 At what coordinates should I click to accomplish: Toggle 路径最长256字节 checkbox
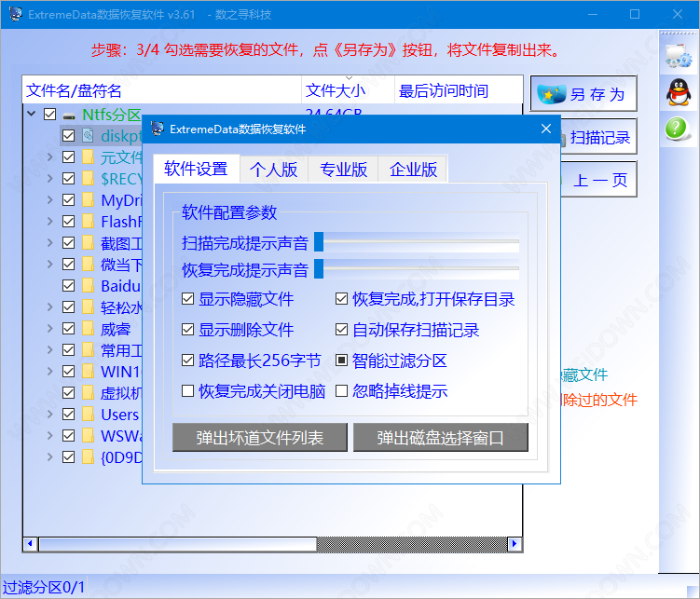pyautogui.click(x=188, y=361)
